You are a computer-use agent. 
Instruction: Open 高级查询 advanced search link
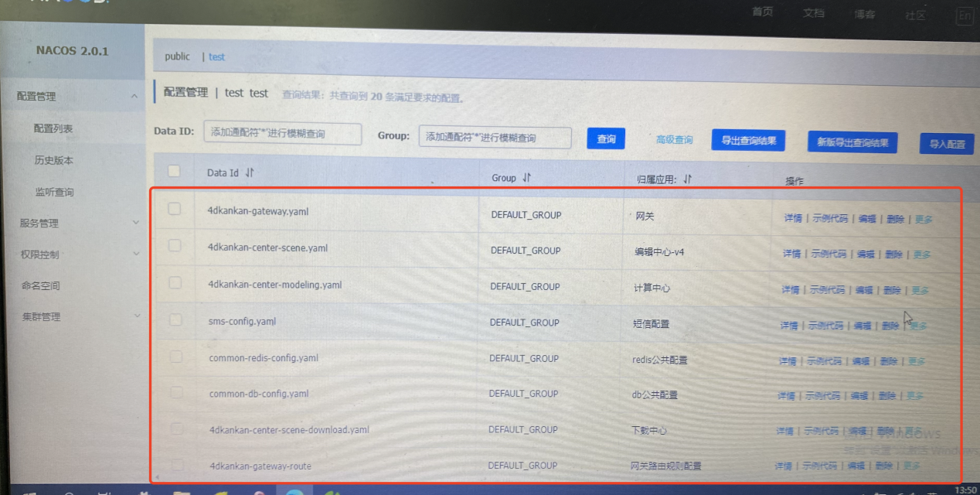[674, 140]
